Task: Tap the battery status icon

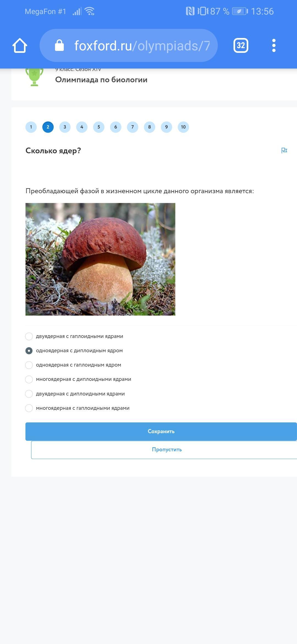Action: coord(240,11)
